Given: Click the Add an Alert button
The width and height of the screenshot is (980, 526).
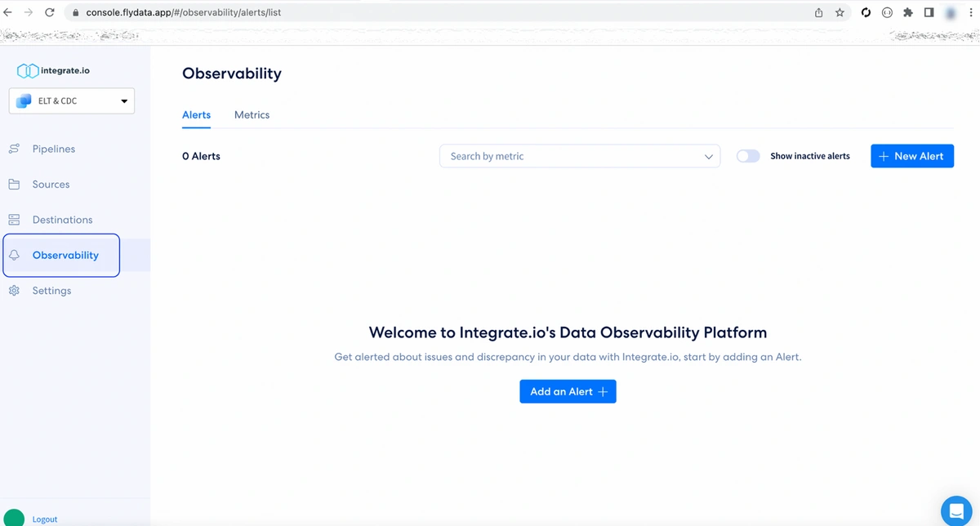Looking at the screenshot, I should click(x=568, y=391).
